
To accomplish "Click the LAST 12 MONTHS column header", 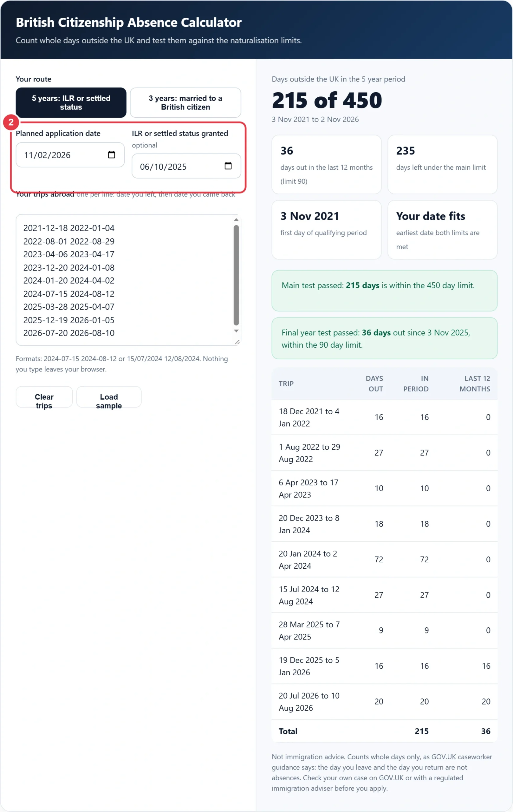I will click(475, 384).
